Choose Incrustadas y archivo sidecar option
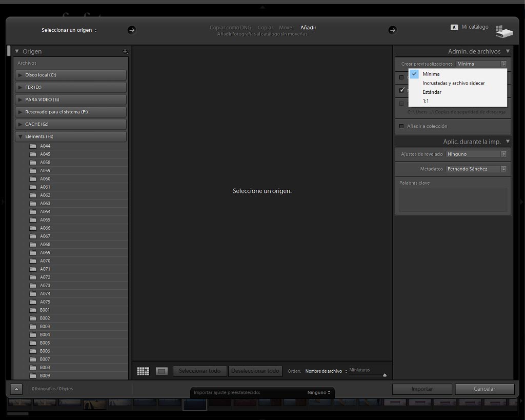The image size is (525, 420). click(x=453, y=83)
